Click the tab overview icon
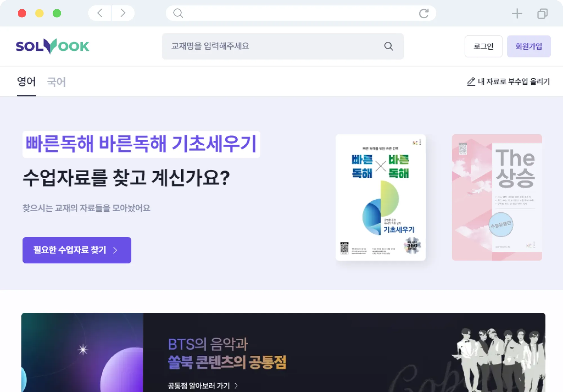Viewport: 563px width, 392px height. 542,14
